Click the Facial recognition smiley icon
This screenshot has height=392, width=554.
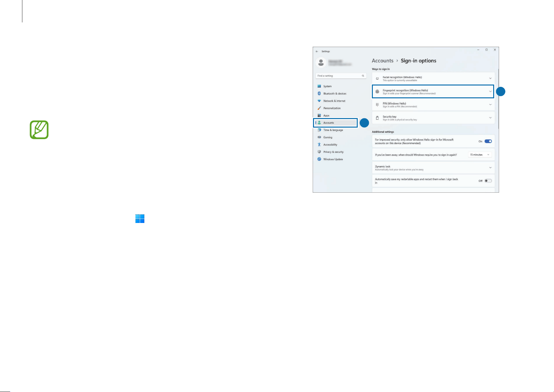(377, 79)
